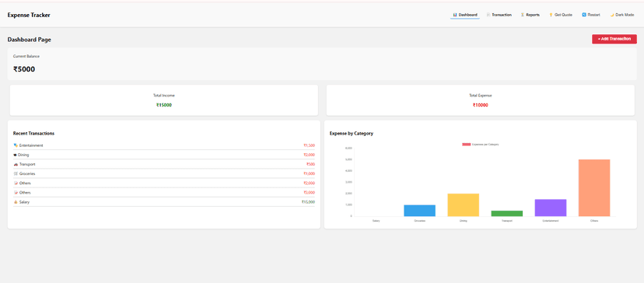Click the Dining transaction icon
This screenshot has width=644, height=283.
[x=16, y=155]
